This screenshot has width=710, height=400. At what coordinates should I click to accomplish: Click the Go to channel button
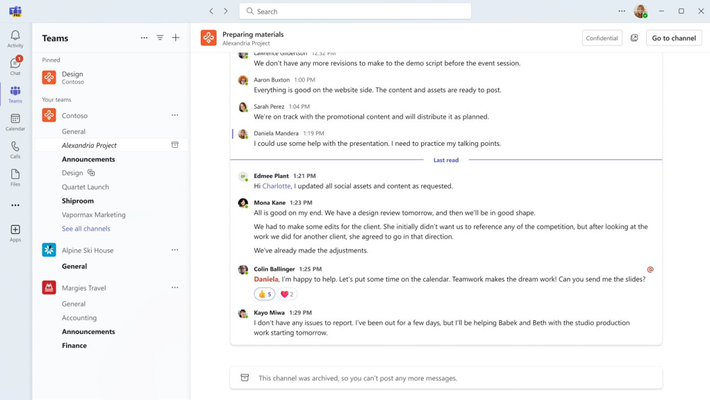674,38
